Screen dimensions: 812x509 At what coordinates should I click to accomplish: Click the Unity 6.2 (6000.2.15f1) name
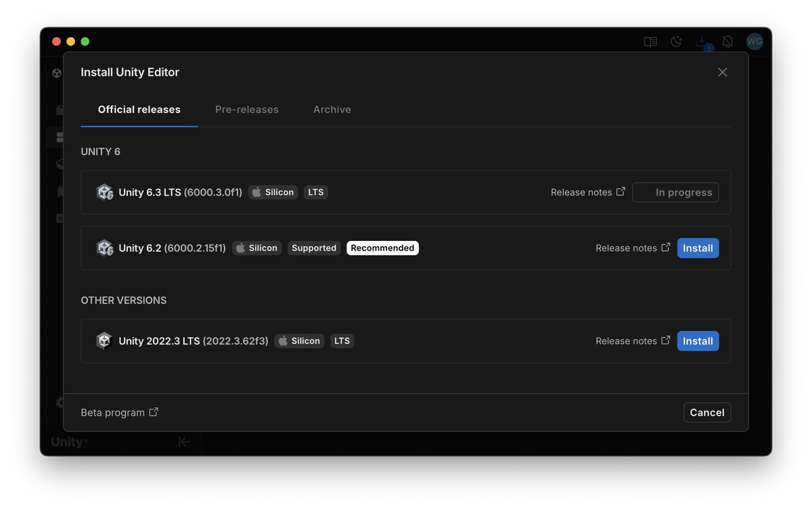(173, 248)
